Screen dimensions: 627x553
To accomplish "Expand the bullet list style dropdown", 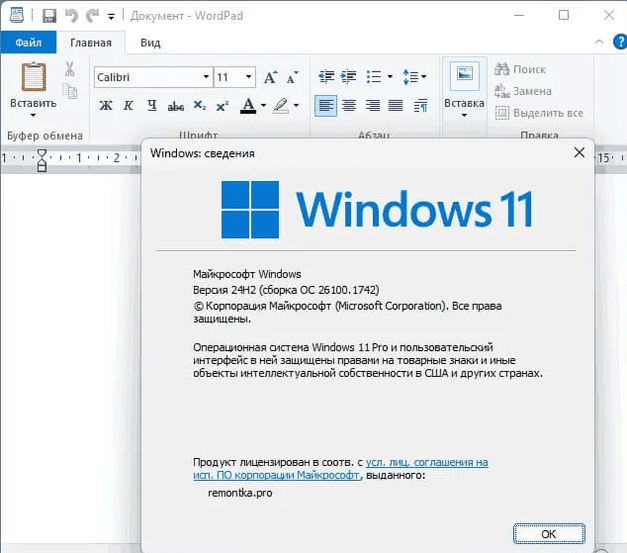I will 390,77.
